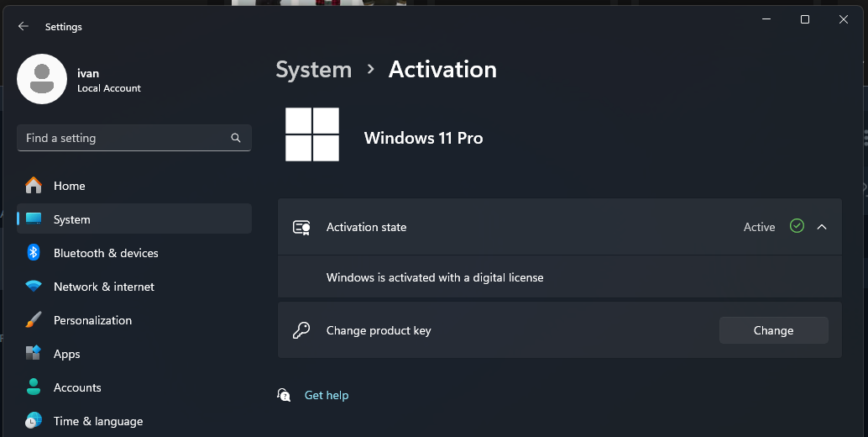
Task: Open the Get help link
Action: tap(327, 395)
